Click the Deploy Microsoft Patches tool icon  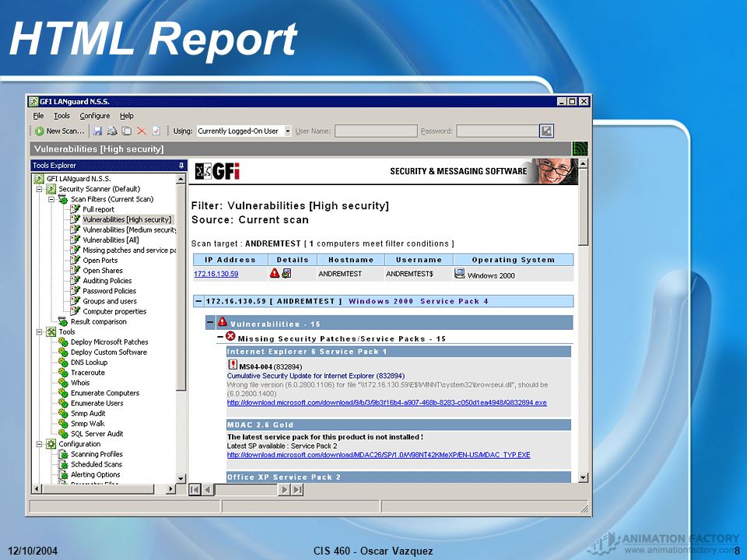tap(63, 342)
